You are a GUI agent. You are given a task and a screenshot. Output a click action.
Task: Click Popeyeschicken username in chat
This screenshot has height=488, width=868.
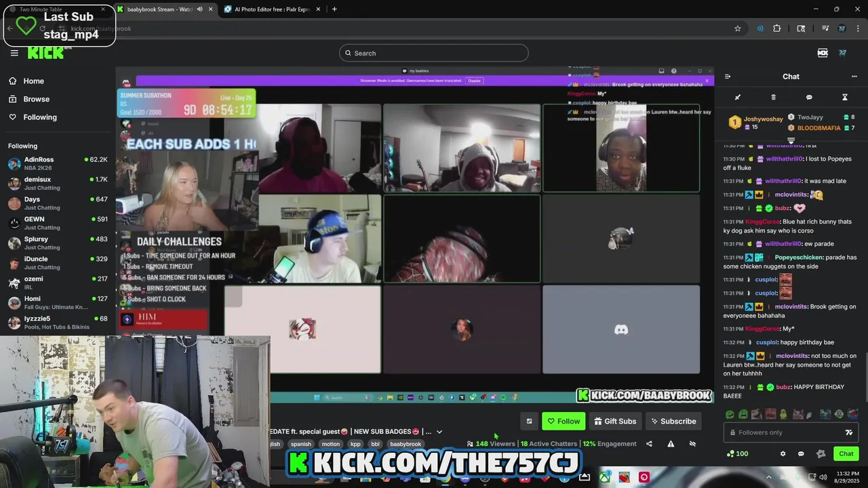(x=800, y=258)
